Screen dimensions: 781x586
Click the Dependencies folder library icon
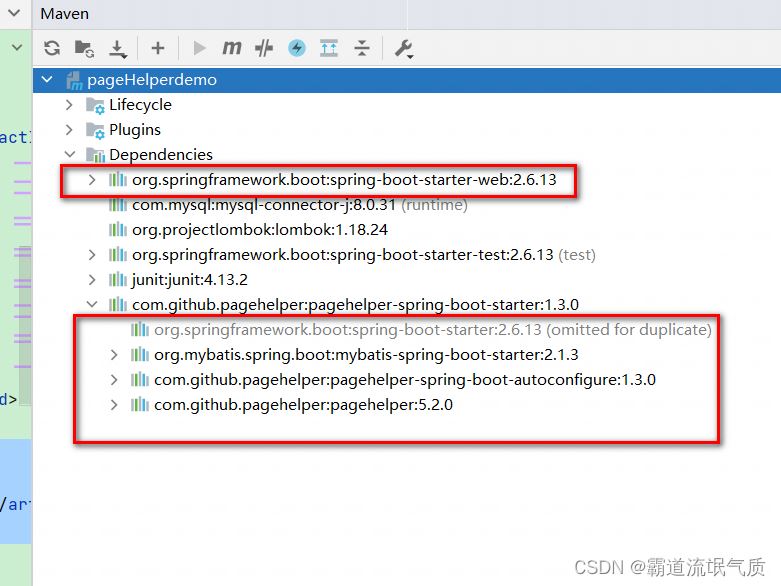(x=95, y=155)
